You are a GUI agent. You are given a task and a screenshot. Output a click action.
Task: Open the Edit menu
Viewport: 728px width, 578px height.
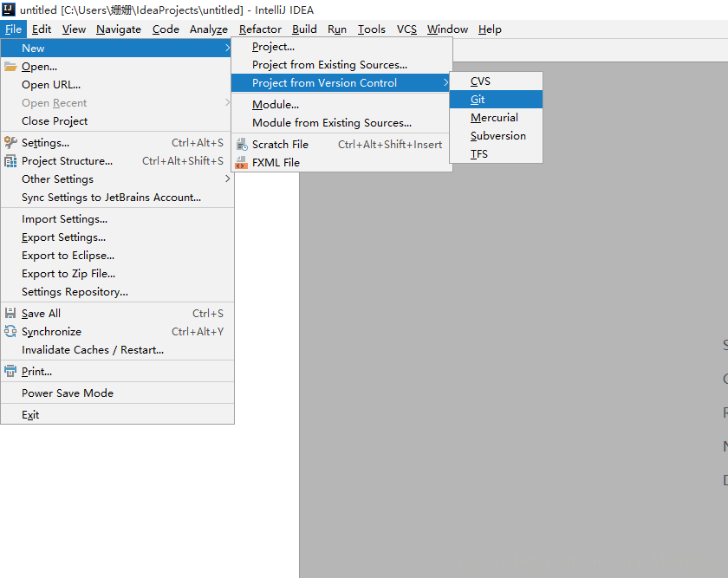tap(42, 29)
